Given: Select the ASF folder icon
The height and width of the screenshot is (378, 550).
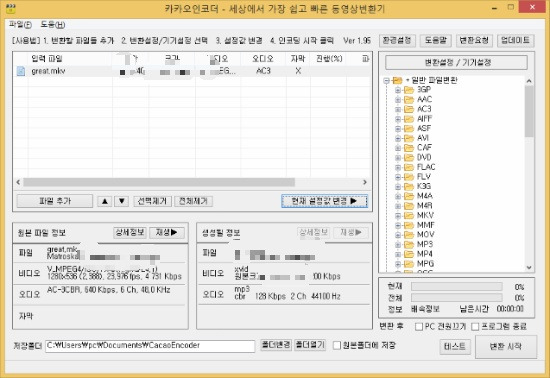Looking at the screenshot, I should [409, 128].
